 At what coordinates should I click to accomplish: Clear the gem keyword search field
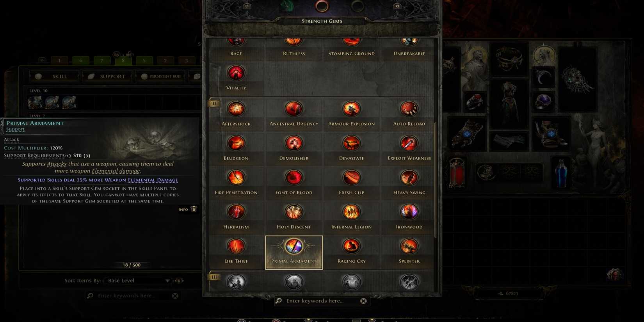click(x=363, y=301)
